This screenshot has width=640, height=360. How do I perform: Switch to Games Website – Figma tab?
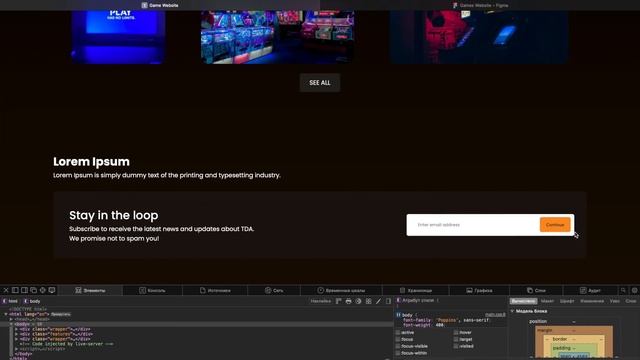point(480,5)
